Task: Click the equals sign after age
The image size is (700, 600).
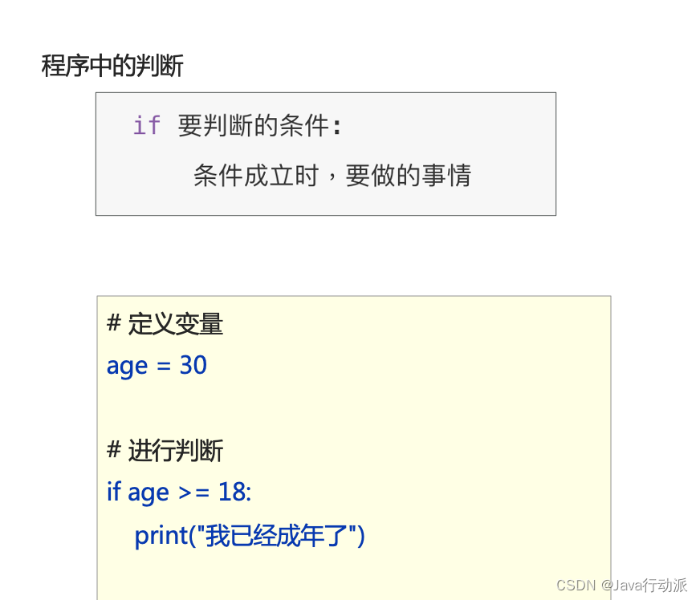Action: click(x=163, y=367)
